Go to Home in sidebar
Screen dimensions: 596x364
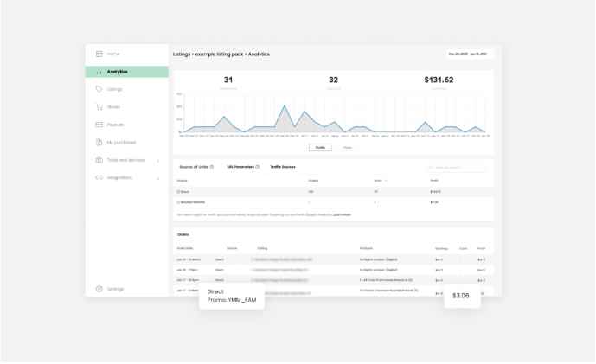[113, 54]
